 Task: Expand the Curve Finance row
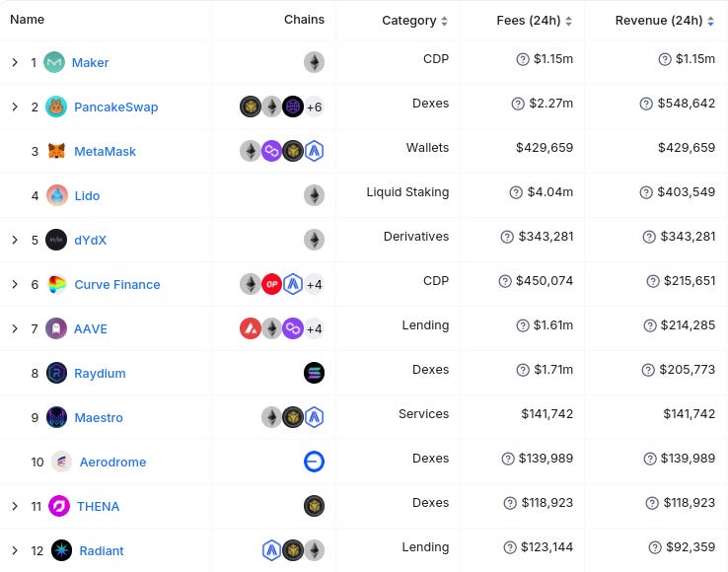pyautogui.click(x=15, y=284)
